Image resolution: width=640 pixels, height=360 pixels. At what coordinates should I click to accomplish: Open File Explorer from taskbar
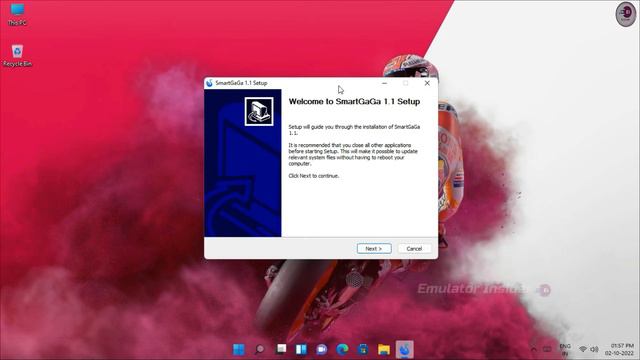coord(384,349)
